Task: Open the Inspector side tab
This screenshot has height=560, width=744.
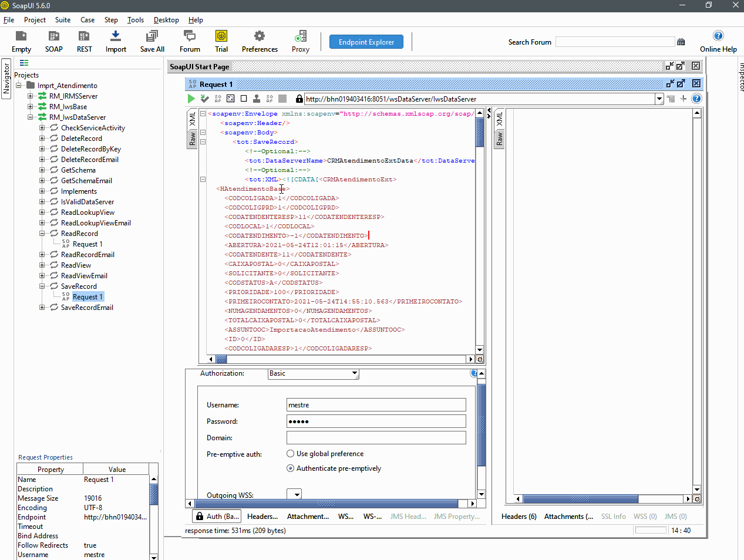Action: [x=741, y=76]
